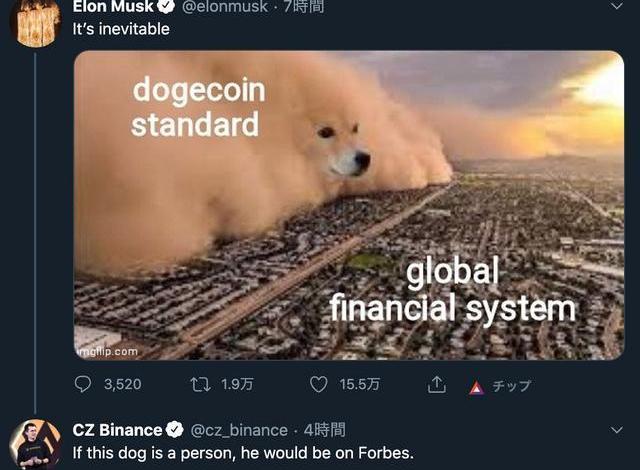Click the tip triangle icon
This screenshot has width=640, height=470.
coord(476,387)
